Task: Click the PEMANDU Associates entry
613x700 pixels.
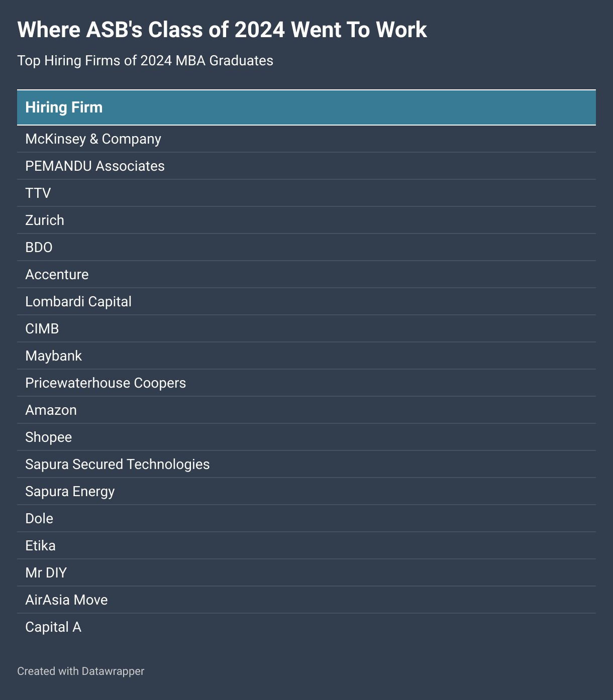Action: coord(95,166)
